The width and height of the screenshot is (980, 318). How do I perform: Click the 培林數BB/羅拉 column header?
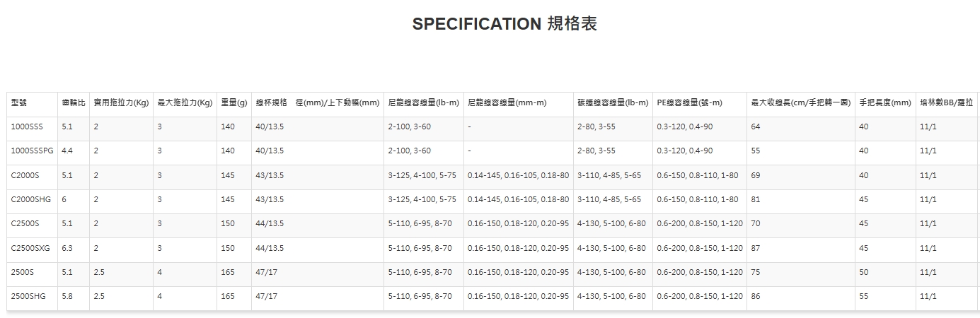946,103
